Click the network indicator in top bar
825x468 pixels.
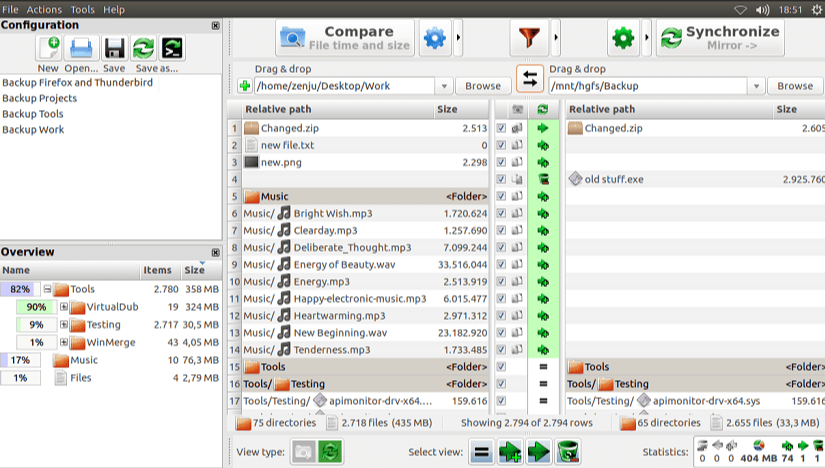pos(740,9)
